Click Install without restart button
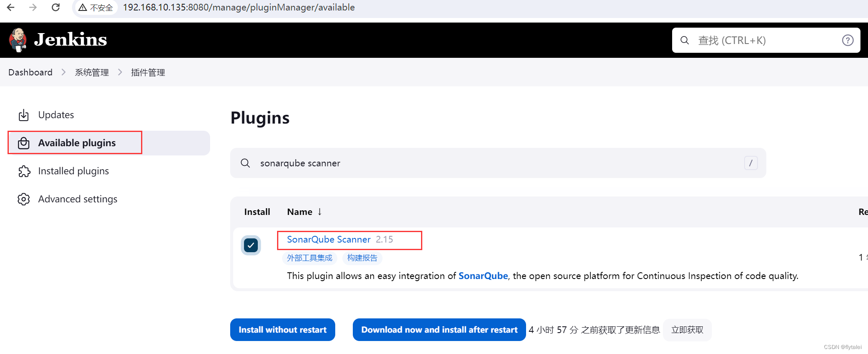The width and height of the screenshot is (868, 354). tap(282, 330)
